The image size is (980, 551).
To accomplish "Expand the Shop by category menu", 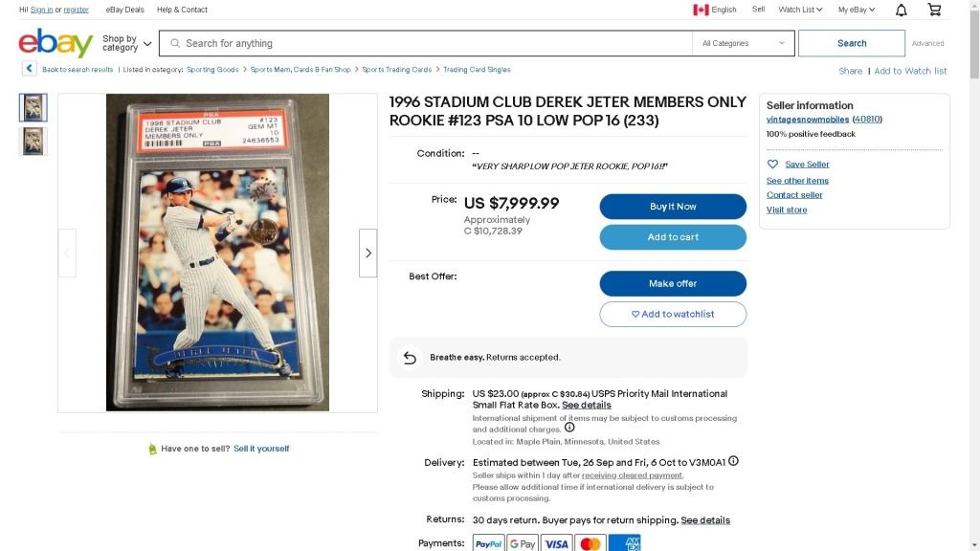I will pos(127,43).
